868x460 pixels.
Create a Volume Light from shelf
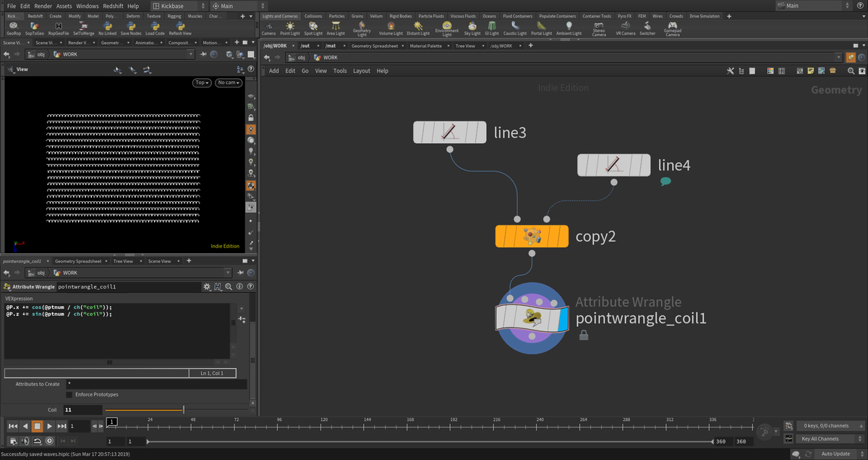coord(391,28)
